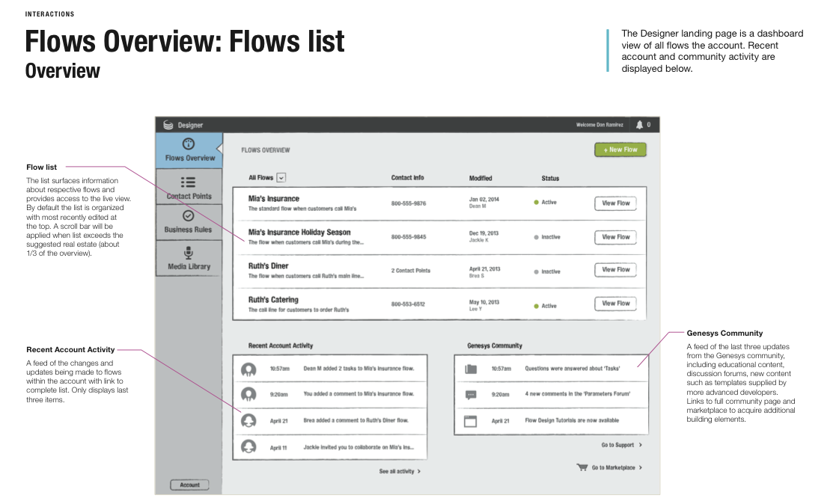Click the Status column header
The width and height of the screenshot is (830, 504).
click(550, 178)
